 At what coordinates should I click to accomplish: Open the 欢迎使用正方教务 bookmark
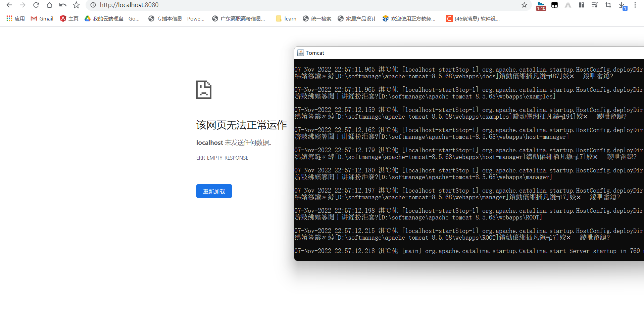[x=409, y=18]
